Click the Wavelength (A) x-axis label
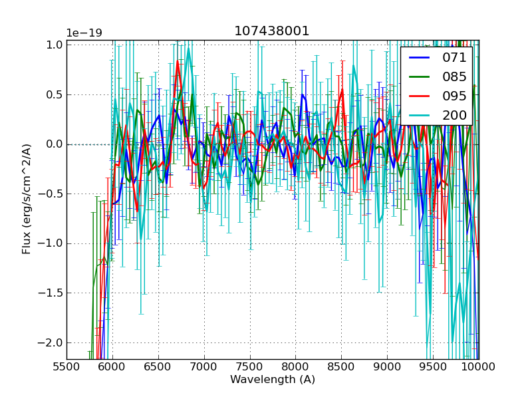The width and height of the screenshot is (532, 399). coord(272,380)
